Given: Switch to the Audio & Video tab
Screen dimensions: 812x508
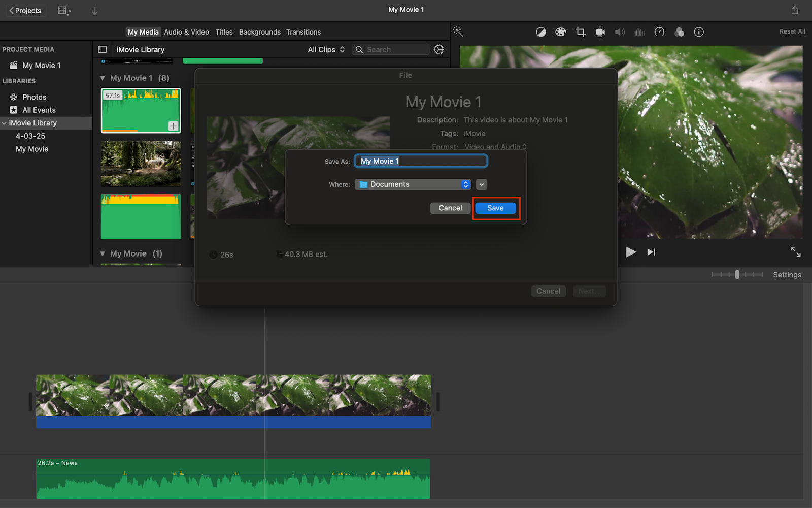Looking at the screenshot, I should [x=186, y=32].
